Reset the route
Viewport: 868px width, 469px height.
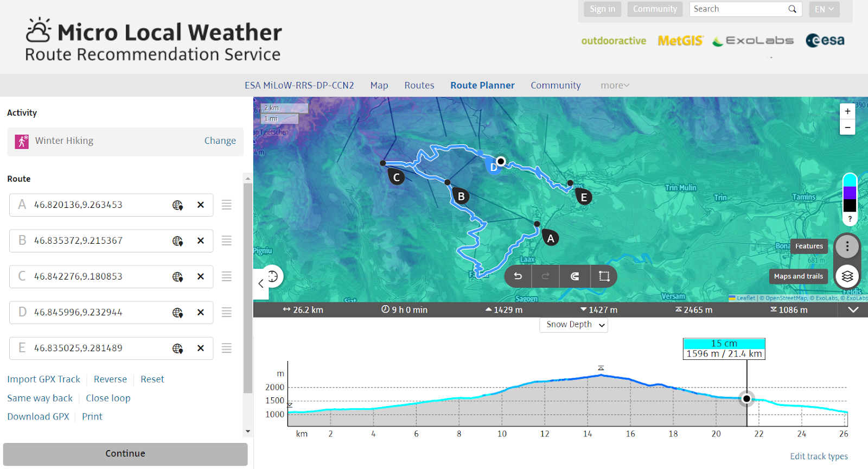tap(152, 379)
